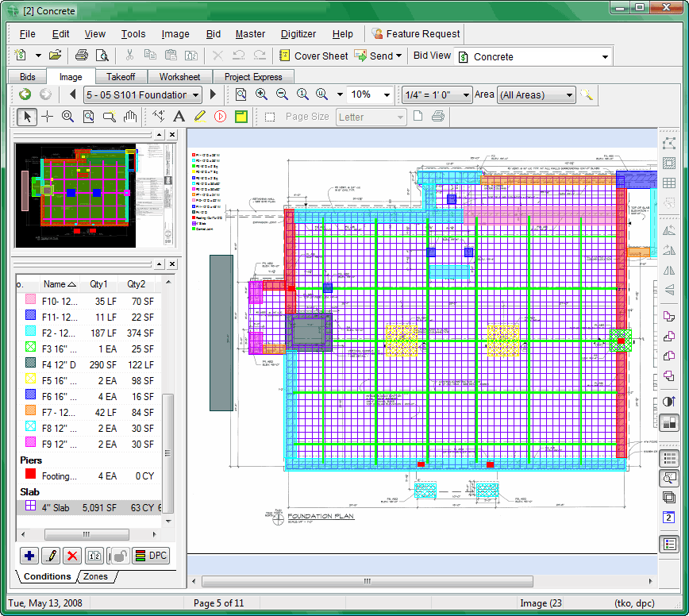Click the yellow-green note icon
Image resolution: width=689 pixels, height=616 pixels.
pos(241,117)
